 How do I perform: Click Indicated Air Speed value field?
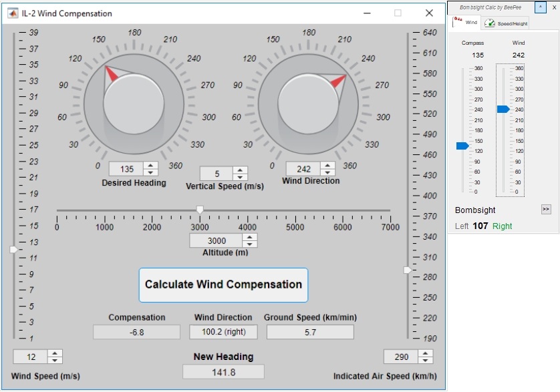pyautogui.click(x=401, y=357)
